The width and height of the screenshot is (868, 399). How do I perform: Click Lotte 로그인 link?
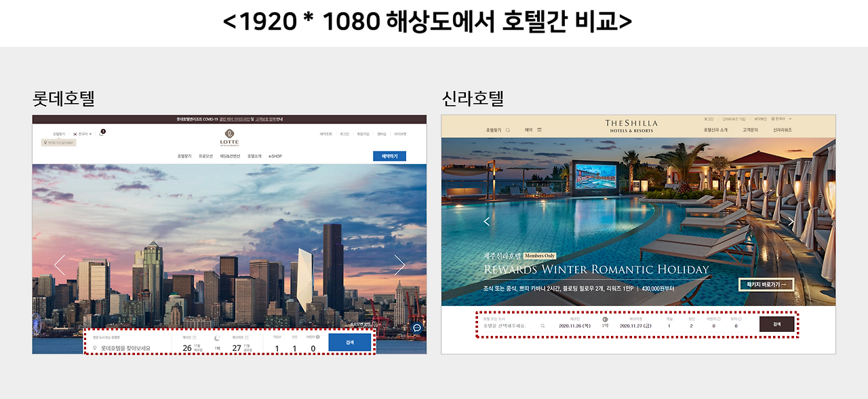344,134
